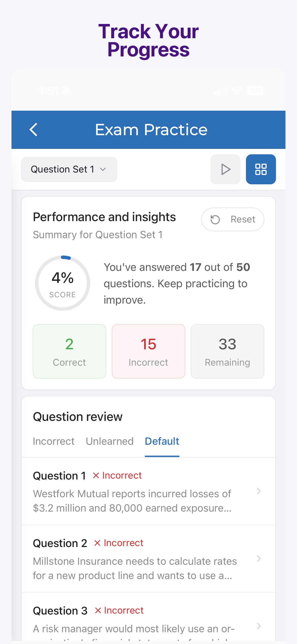Image resolution: width=297 pixels, height=644 pixels.
Task: Expand Question 2 using its chevron
Action: [x=259, y=559]
